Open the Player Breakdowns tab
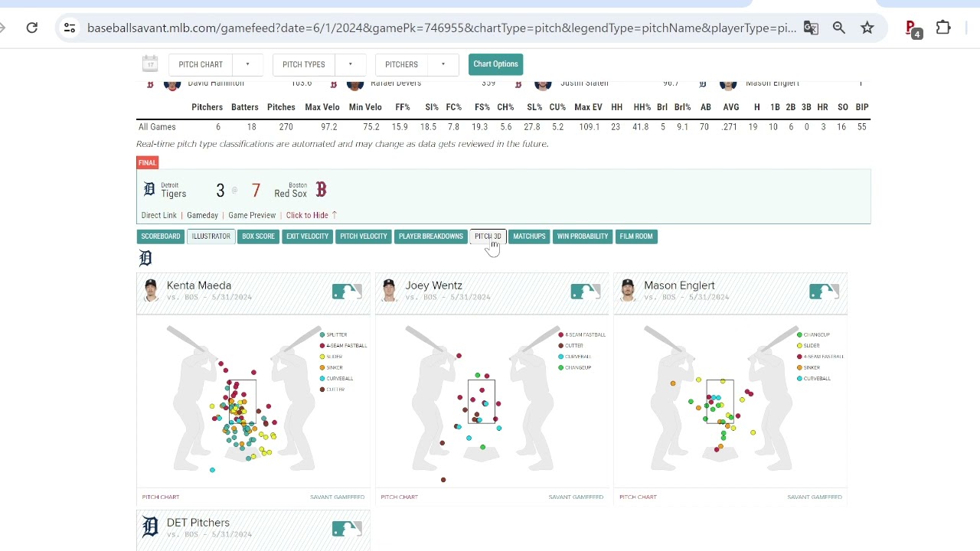The height and width of the screenshot is (551, 980). tap(431, 236)
